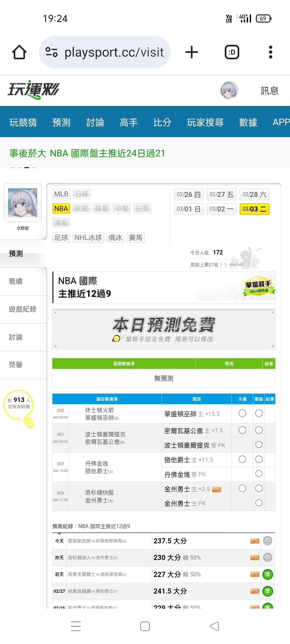Select the MLB league button
Image resolution: width=290 pixels, height=644 pixels.
coord(61,194)
